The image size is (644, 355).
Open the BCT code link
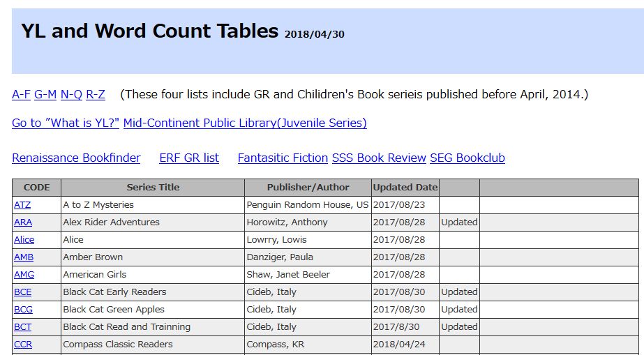click(23, 327)
